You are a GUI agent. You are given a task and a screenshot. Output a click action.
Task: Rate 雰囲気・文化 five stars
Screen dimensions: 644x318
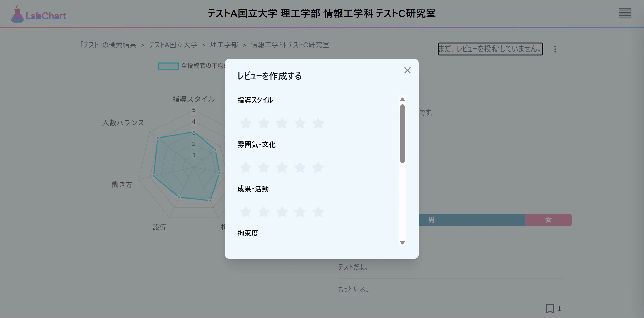pyautogui.click(x=318, y=167)
